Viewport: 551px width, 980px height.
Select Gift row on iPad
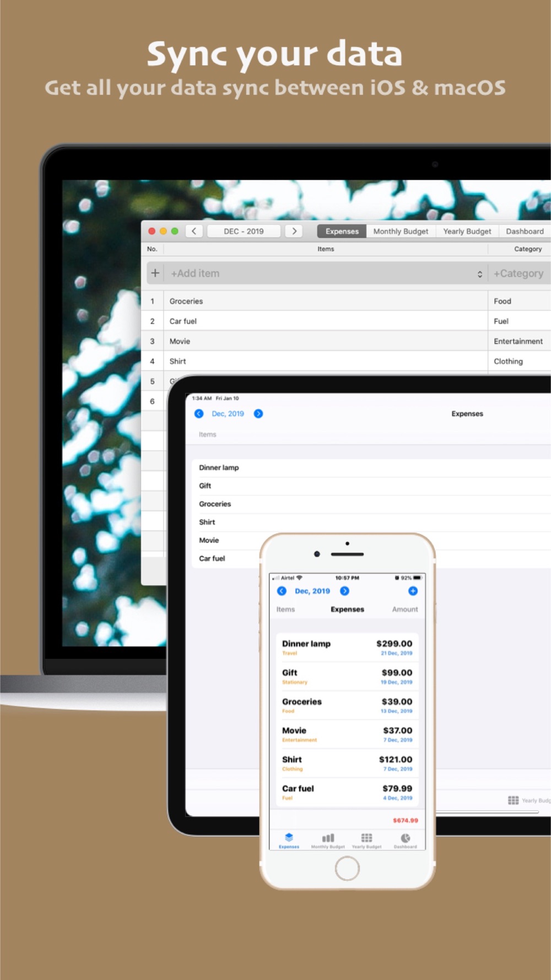pos(371,486)
